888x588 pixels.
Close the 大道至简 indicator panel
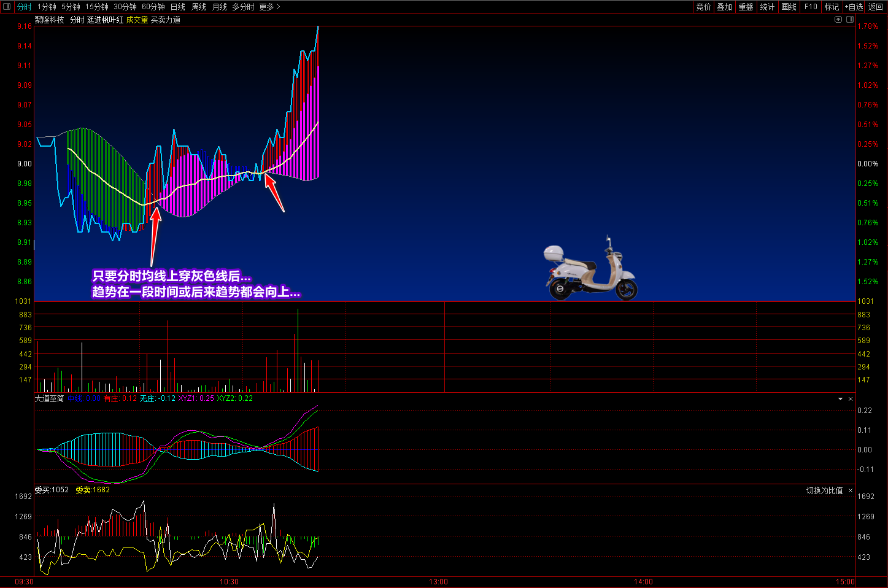851,399
